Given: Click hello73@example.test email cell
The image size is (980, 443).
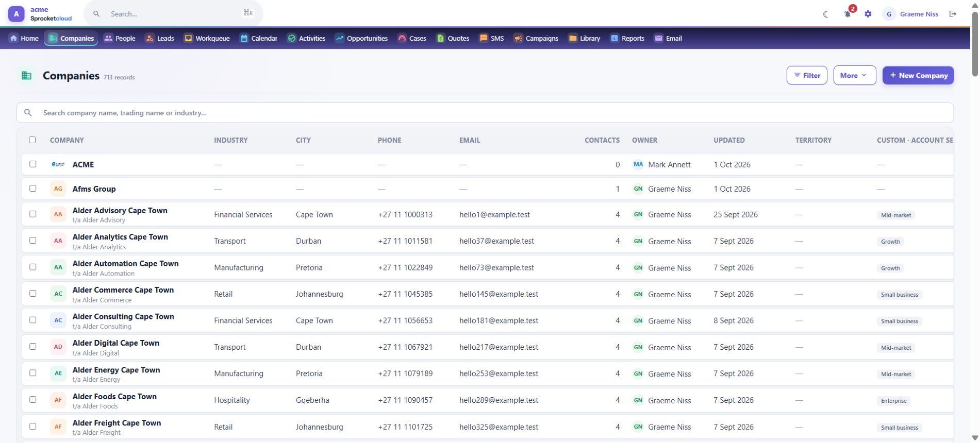Looking at the screenshot, I should (x=496, y=268).
